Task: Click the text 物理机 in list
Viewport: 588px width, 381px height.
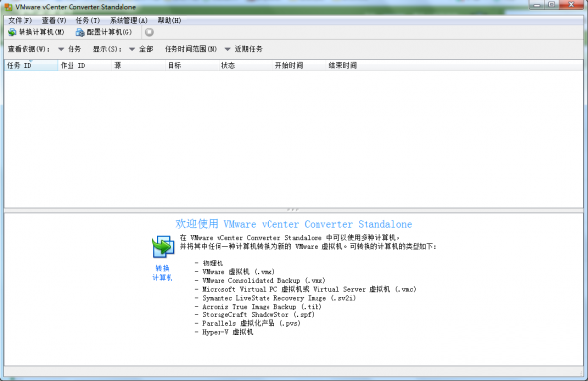Action: [x=213, y=263]
